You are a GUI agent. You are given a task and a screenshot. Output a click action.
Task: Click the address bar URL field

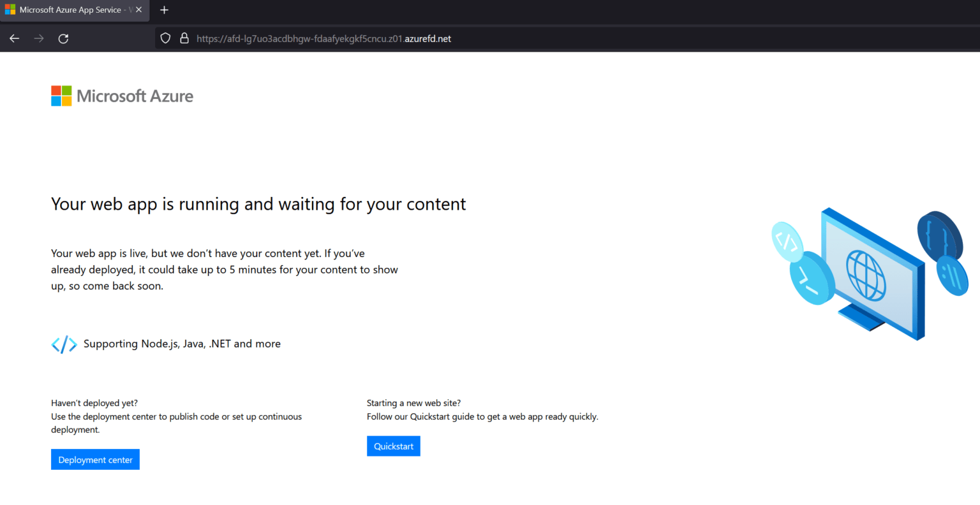[x=306, y=38]
